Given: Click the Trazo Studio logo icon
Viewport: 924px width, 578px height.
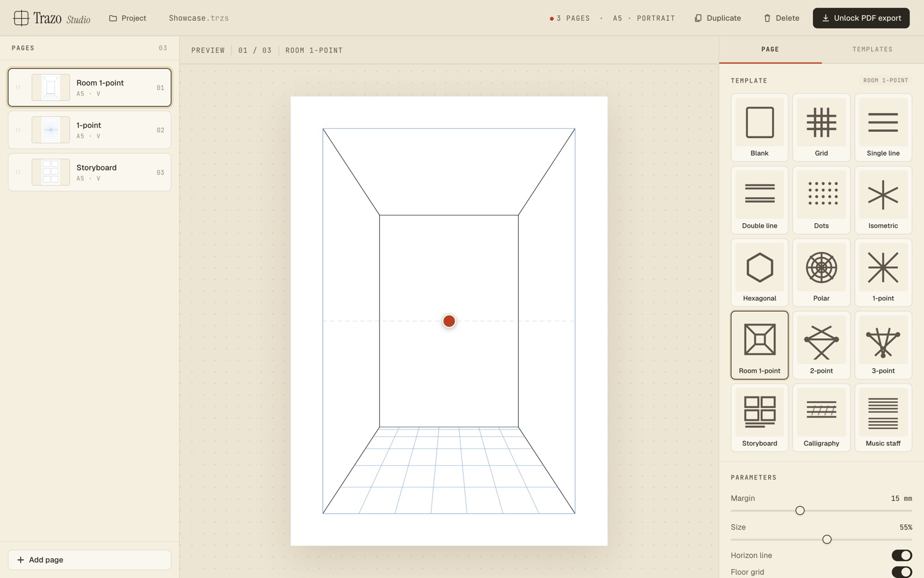Looking at the screenshot, I should click(21, 18).
